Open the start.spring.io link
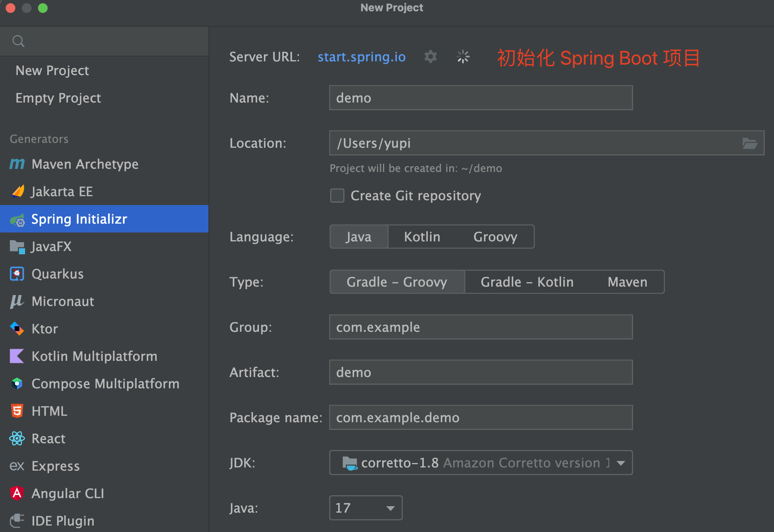Screen dimensions: 774x532 pos(361,57)
